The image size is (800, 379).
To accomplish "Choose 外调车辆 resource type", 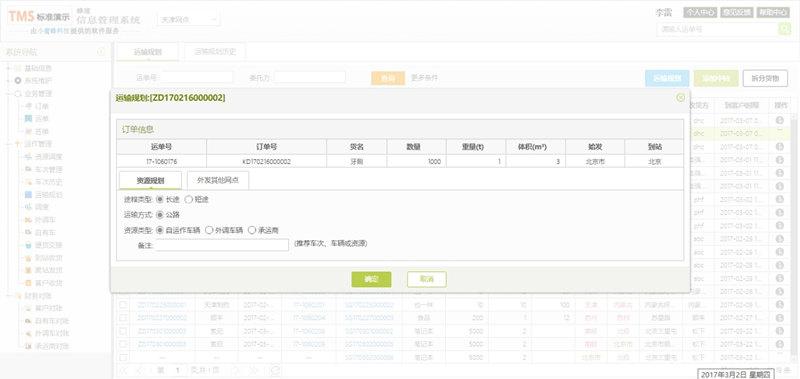I will pos(209,230).
